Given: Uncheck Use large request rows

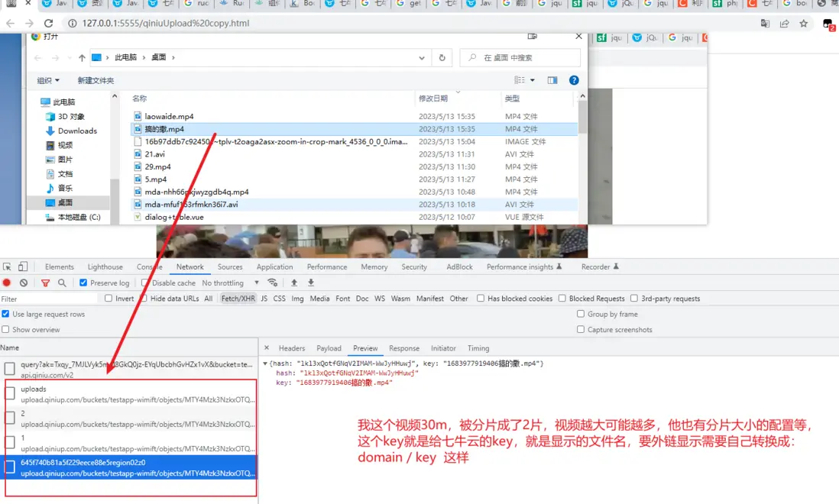Looking at the screenshot, I should (x=5, y=314).
